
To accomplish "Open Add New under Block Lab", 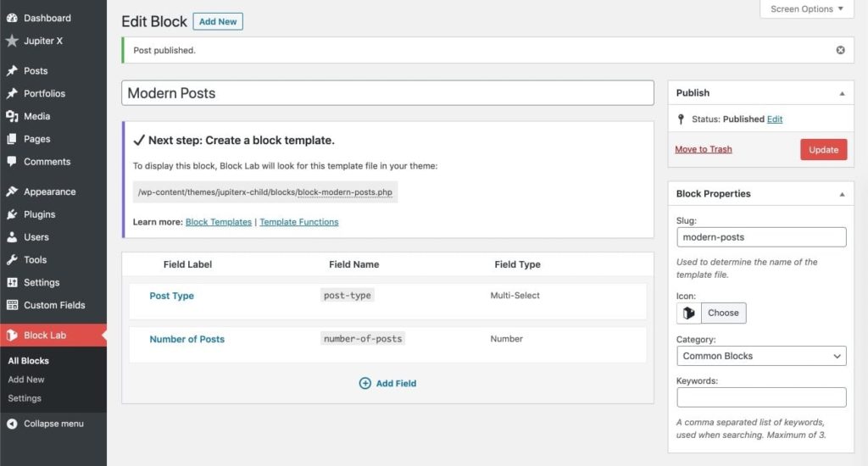I will coord(26,379).
